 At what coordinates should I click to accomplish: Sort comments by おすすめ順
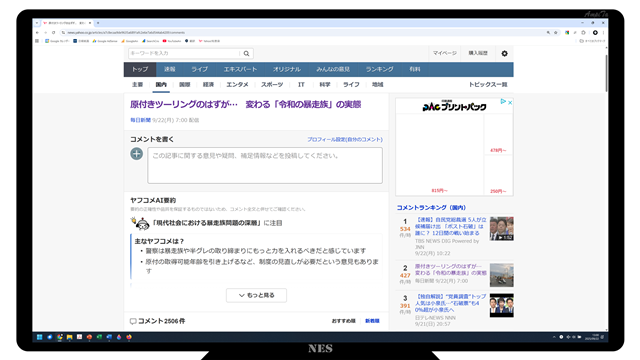click(x=344, y=321)
